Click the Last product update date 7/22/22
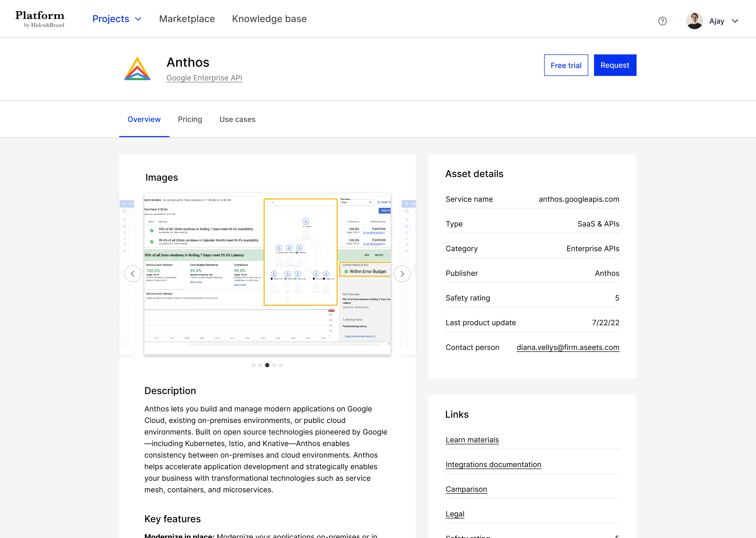The height and width of the screenshot is (538, 756). tap(605, 323)
